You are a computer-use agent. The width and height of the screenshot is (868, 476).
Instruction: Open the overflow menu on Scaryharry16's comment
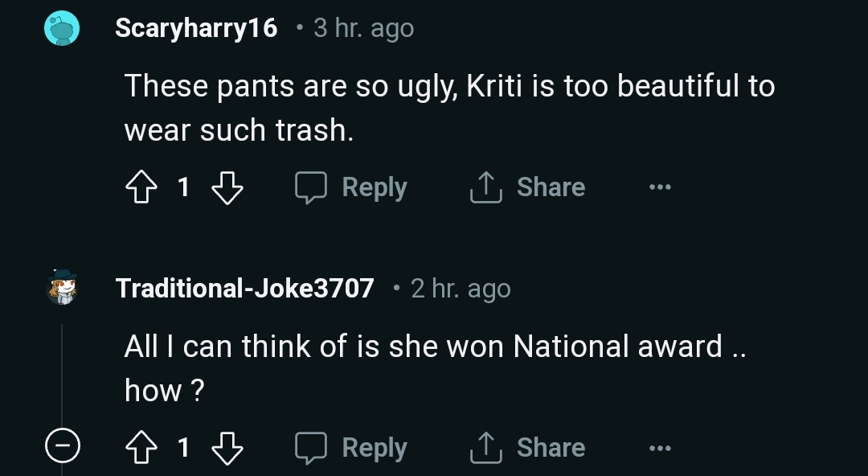coord(659,187)
